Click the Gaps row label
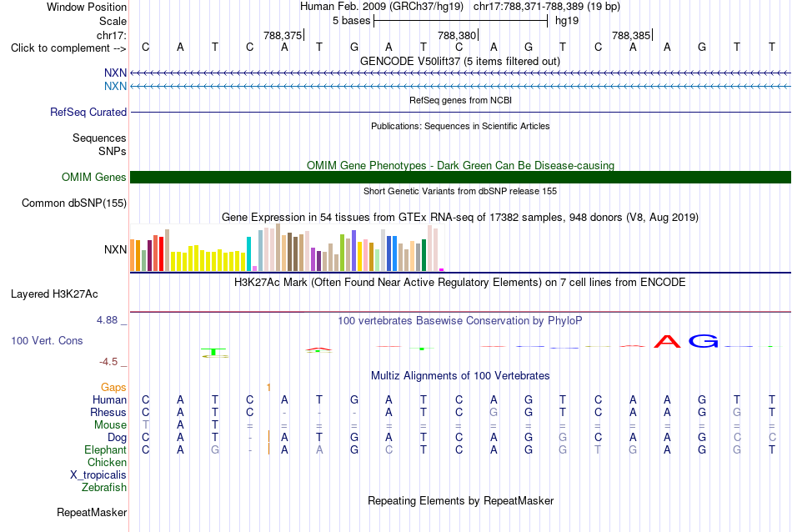 pos(113,387)
